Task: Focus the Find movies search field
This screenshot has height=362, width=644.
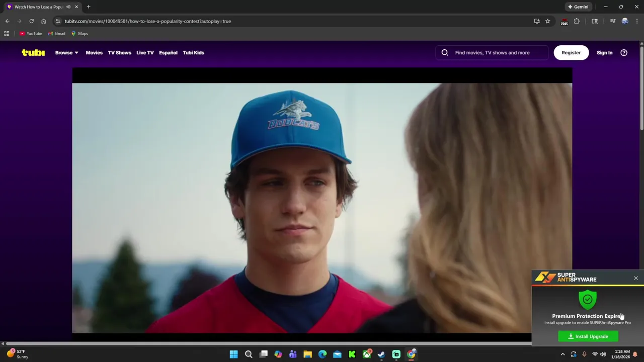Action: (492, 52)
